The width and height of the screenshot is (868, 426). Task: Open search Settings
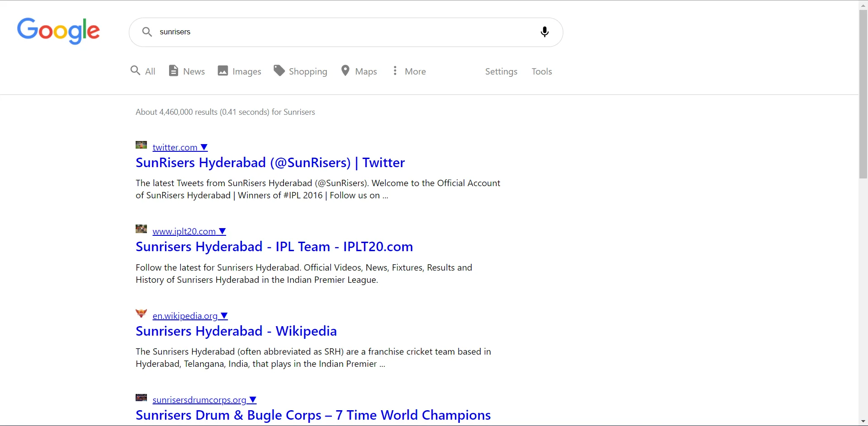coord(501,71)
